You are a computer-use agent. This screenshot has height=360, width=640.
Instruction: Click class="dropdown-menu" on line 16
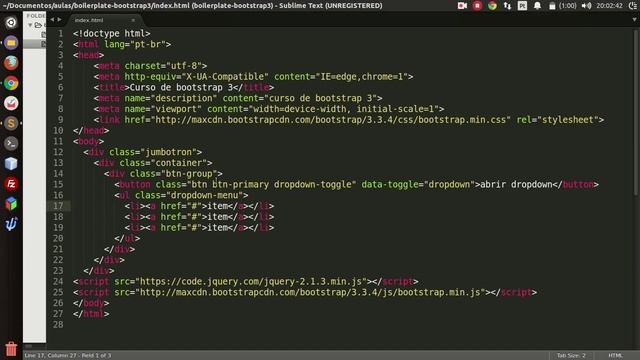pos(189,195)
